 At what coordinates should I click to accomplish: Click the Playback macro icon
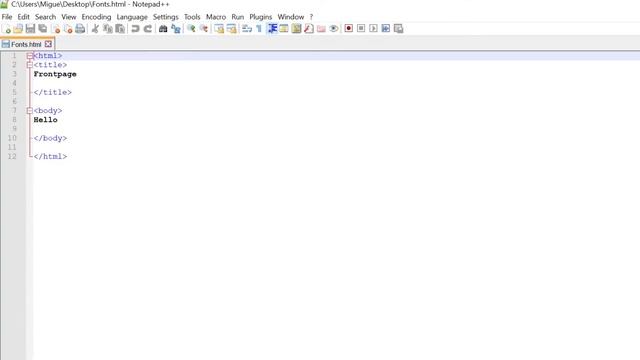click(x=373, y=29)
